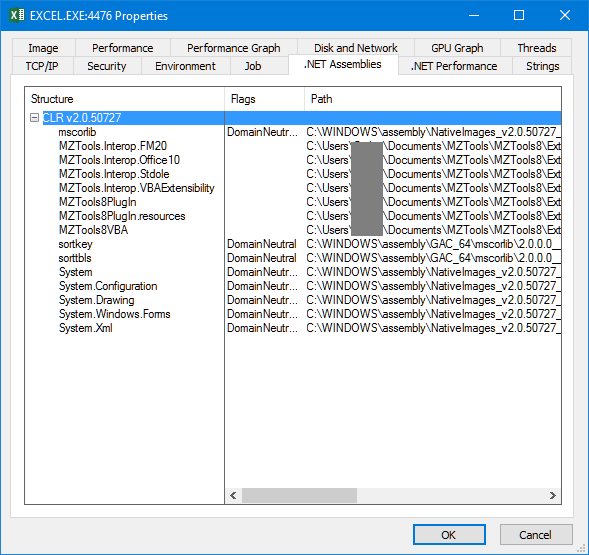Screen dimensions: 589x555
Task: Click the GAC_64 path in sortkey row
Action: [433, 244]
